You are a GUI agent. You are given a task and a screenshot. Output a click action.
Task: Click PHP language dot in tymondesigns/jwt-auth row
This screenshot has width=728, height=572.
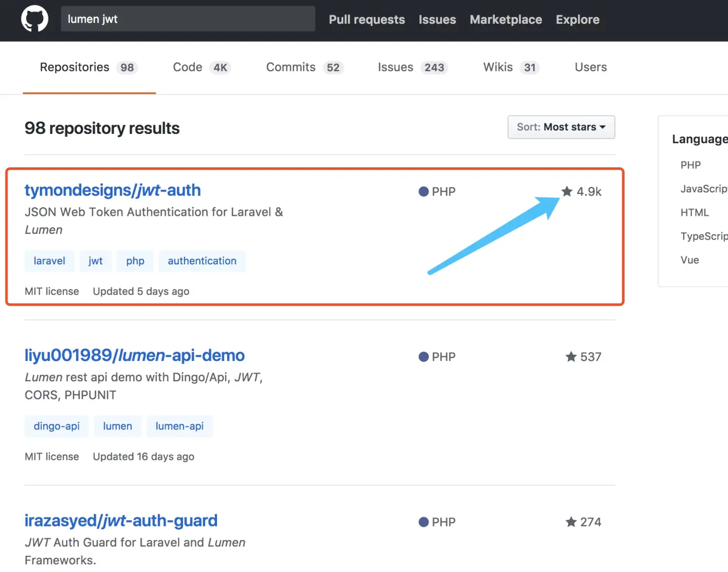pos(424,192)
